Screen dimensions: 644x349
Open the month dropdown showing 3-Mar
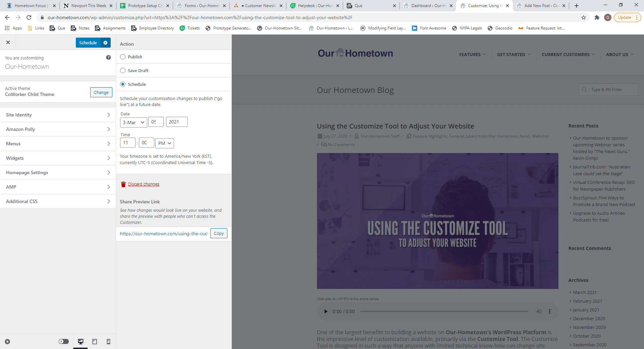point(133,122)
